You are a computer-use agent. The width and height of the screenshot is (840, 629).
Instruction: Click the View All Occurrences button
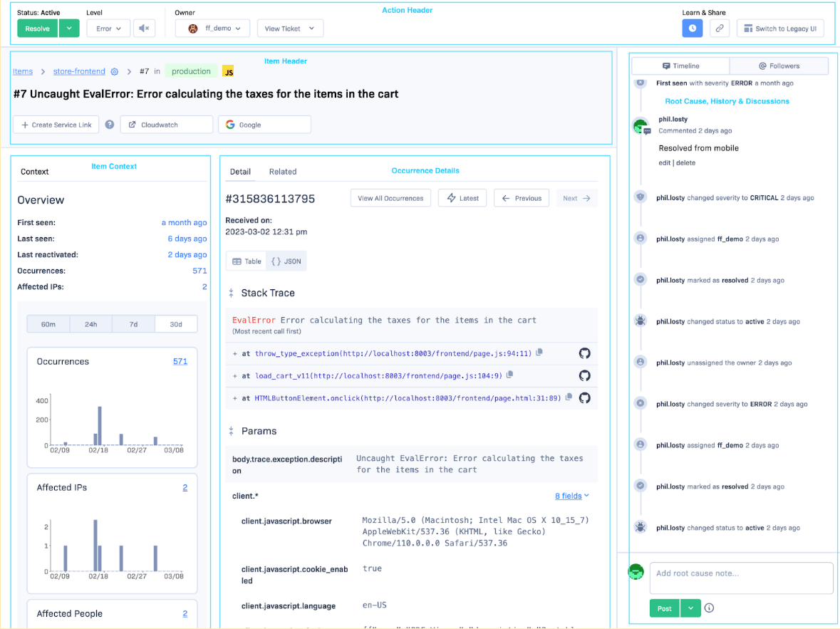[x=390, y=198]
